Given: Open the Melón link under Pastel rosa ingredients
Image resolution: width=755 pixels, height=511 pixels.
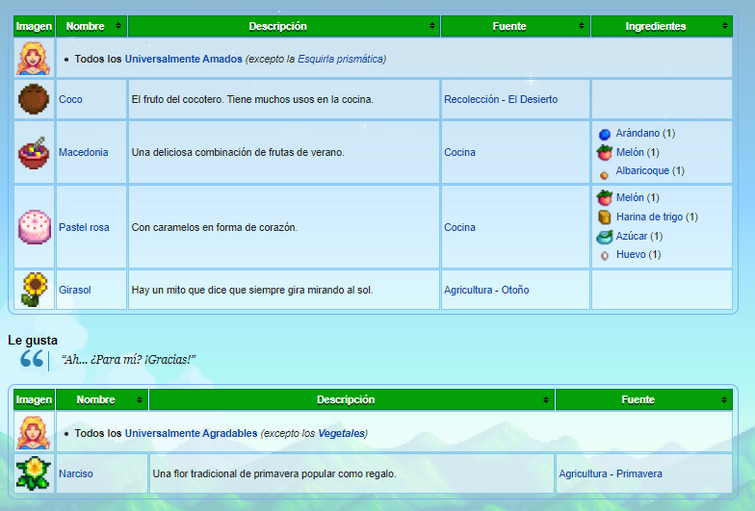Looking at the screenshot, I should [x=630, y=197].
